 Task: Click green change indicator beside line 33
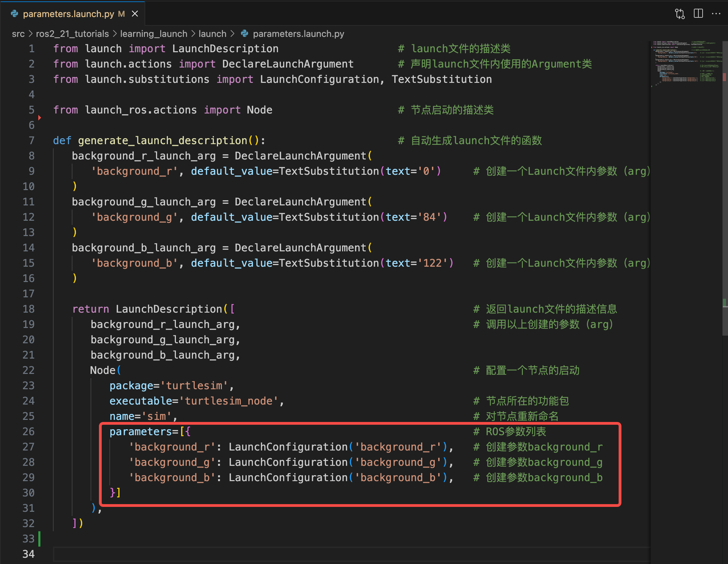point(39,539)
